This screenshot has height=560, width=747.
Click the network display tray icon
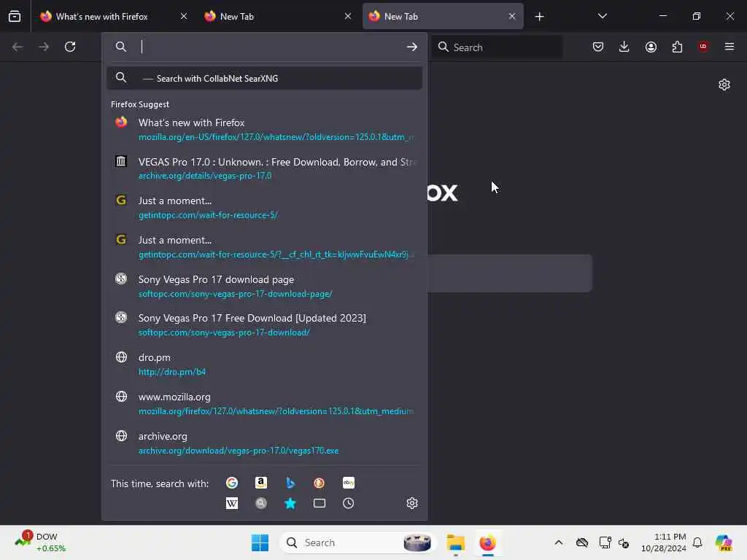pyautogui.click(x=605, y=542)
